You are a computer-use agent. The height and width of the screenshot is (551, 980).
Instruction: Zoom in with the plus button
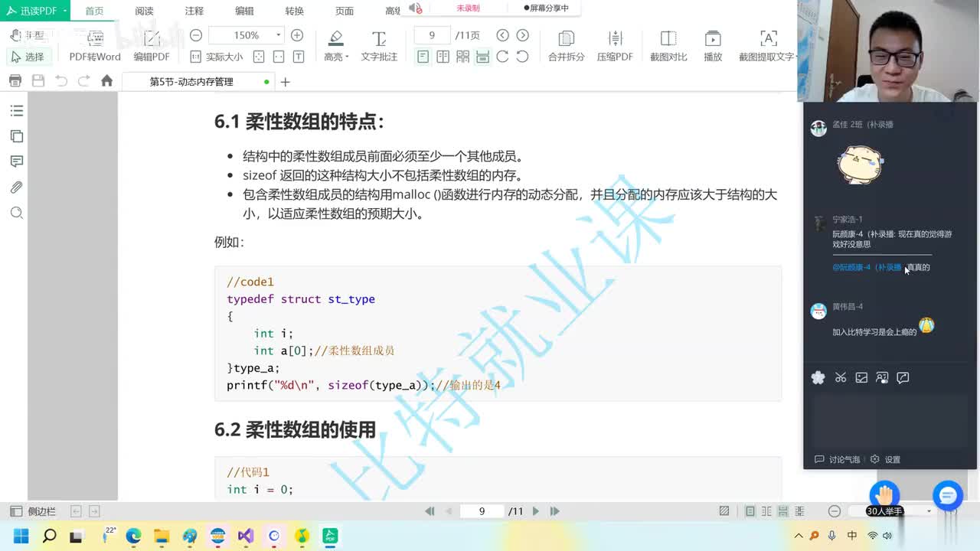click(297, 35)
